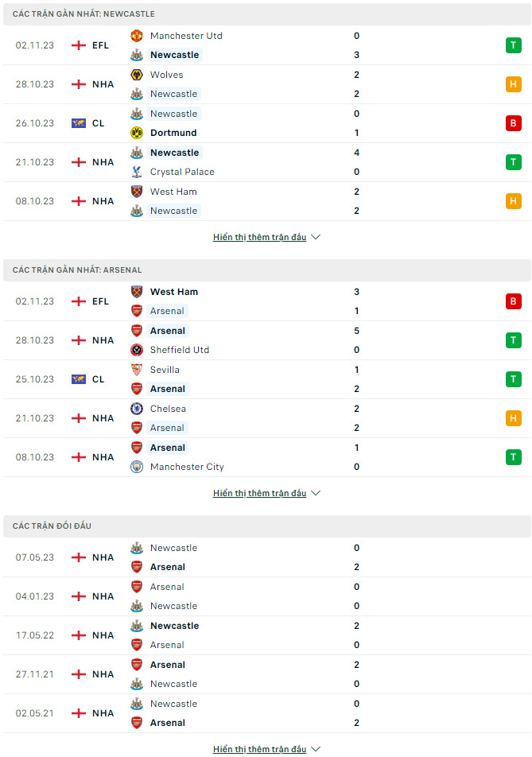Click the Wolves club logo
The height and width of the screenshot is (757, 532).
(137, 75)
